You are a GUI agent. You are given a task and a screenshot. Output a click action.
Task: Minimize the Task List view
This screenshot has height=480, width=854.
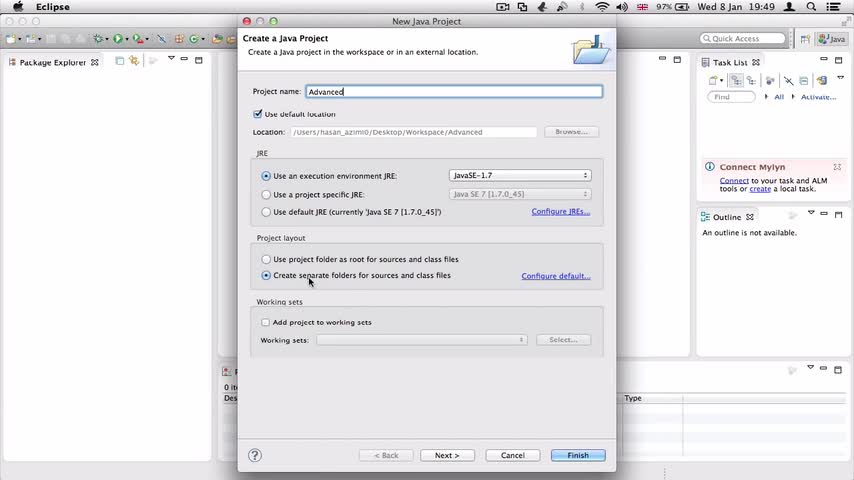824,59
